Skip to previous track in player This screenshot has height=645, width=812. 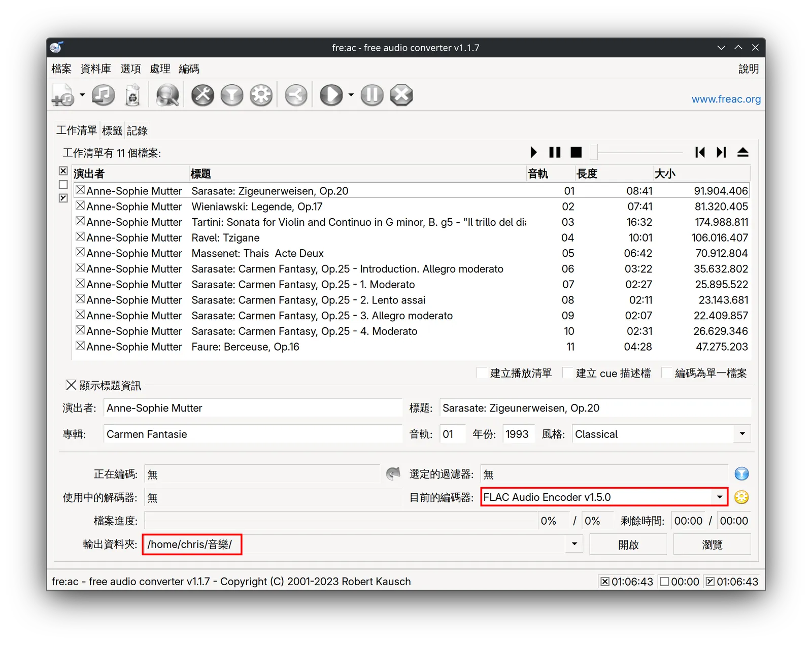click(x=700, y=152)
